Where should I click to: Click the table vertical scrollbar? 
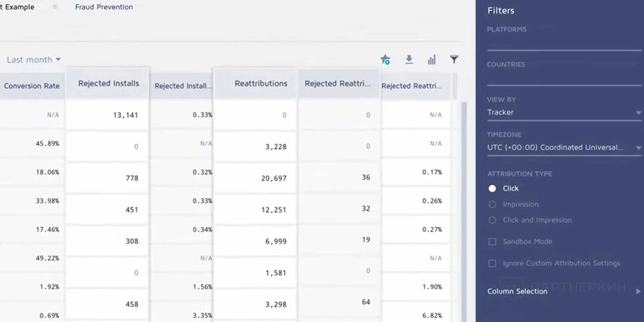click(464, 205)
